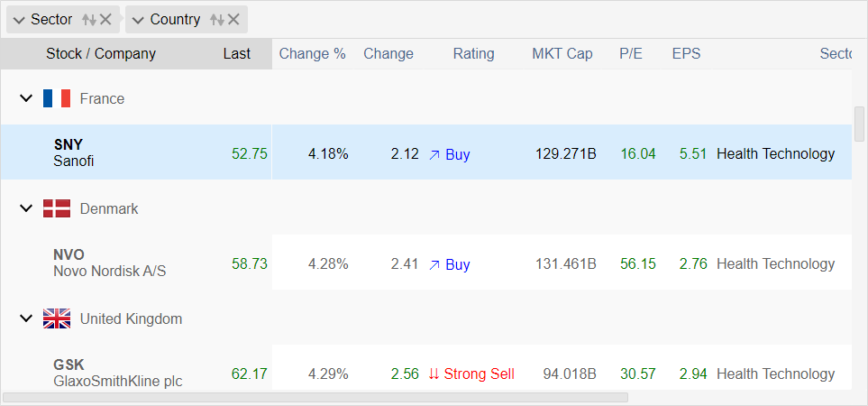868x406 pixels.
Task: Sort by the Sector column header
Action: 836,54
